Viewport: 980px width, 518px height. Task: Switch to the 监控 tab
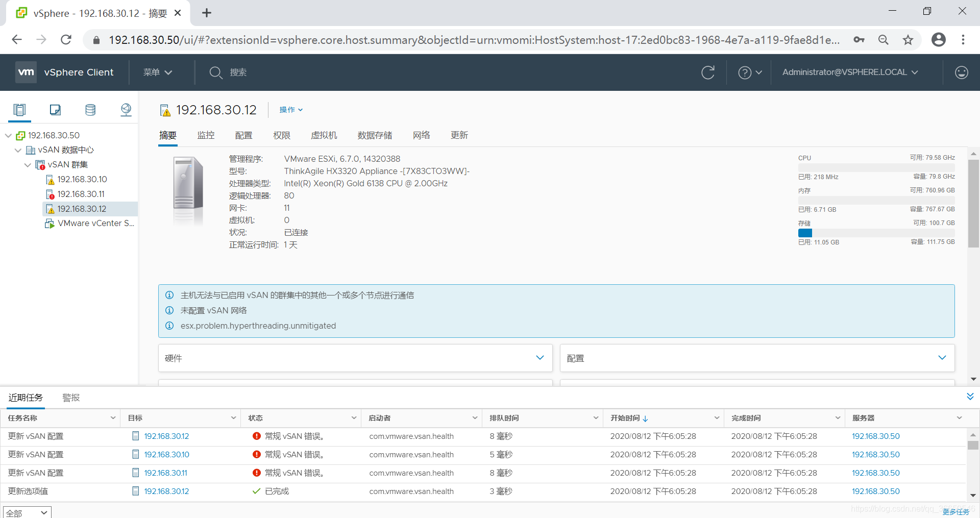206,135
